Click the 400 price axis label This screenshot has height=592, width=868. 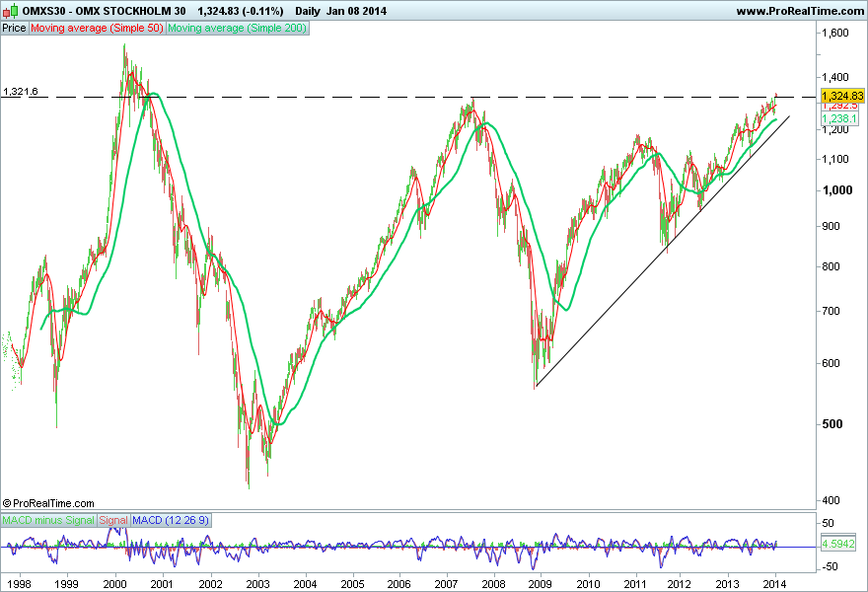tap(831, 500)
